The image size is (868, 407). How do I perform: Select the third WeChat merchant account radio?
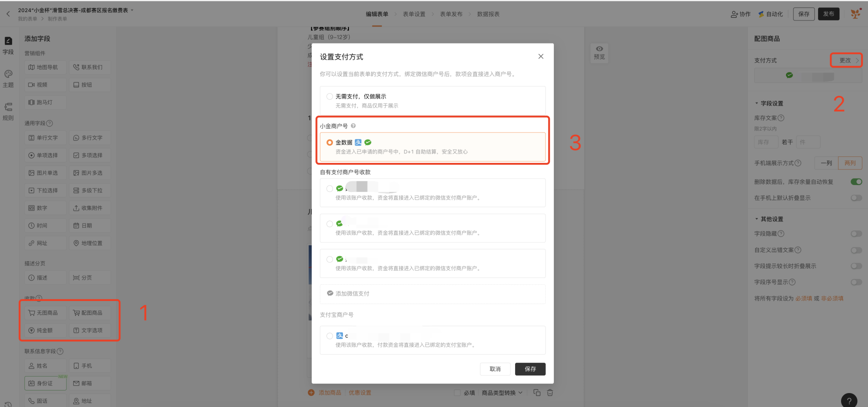pos(330,259)
